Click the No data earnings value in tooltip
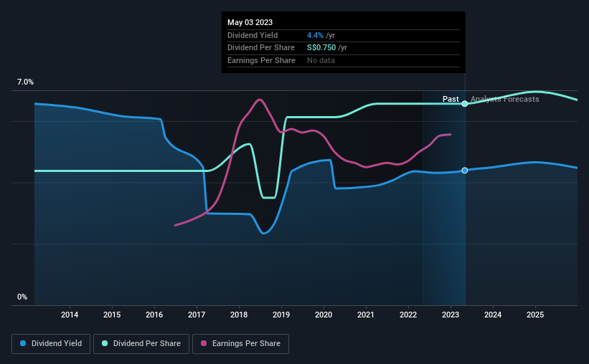The height and width of the screenshot is (364, 589). (x=321, y=60)
